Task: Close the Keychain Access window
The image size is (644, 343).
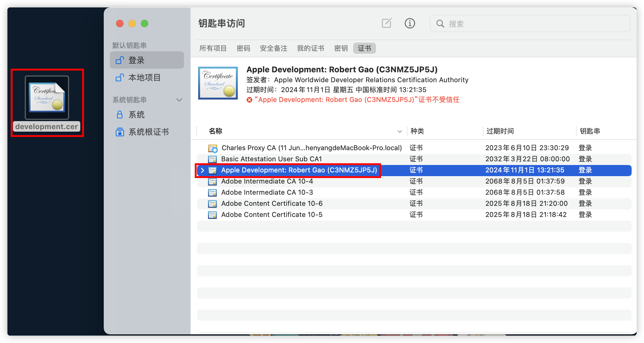Action: click(120, 23)
